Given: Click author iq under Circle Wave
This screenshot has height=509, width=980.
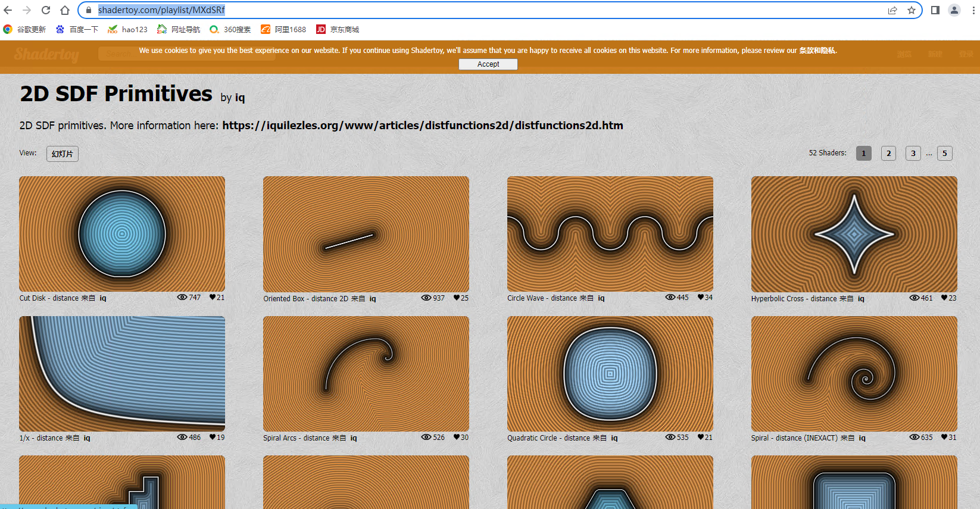Looking at the screenshot, I should tap(601, 298).
